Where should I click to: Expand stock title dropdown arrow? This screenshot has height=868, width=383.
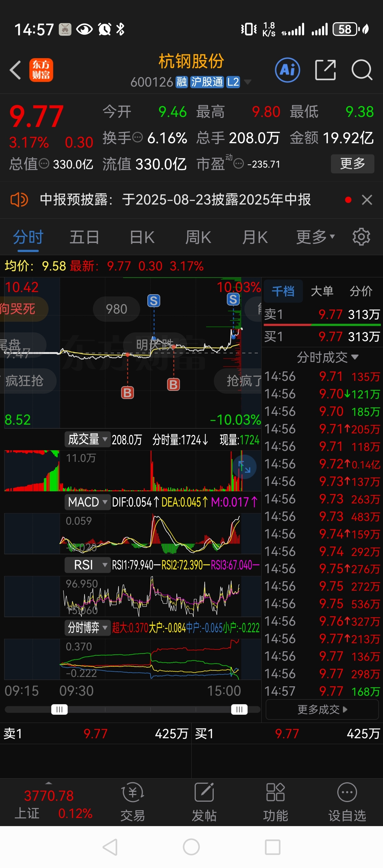pyautogui.click(x=248, y=82)
